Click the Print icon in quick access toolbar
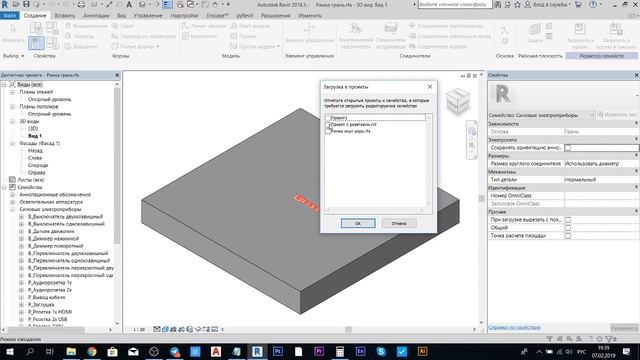640x360 pixels. [x=81, y=4]
